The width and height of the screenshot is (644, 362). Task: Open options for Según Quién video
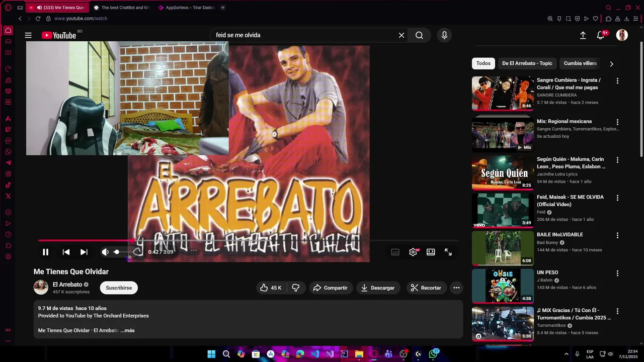coord(617,160)
